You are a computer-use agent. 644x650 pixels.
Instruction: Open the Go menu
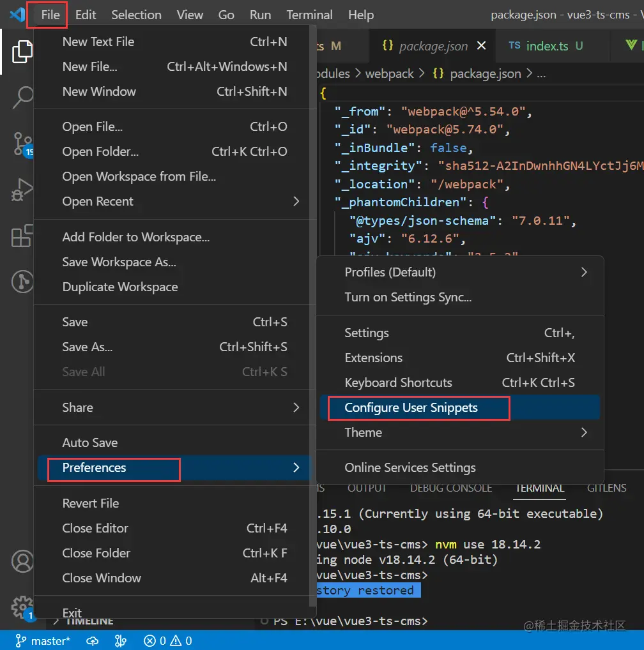[x=226, y=15]
